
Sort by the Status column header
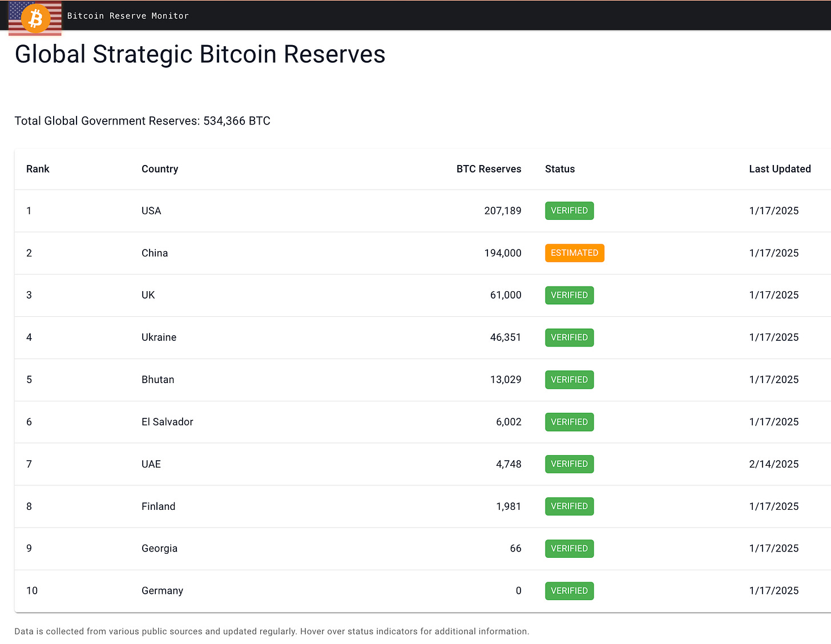pyautogui.click(x=560, y=169)
